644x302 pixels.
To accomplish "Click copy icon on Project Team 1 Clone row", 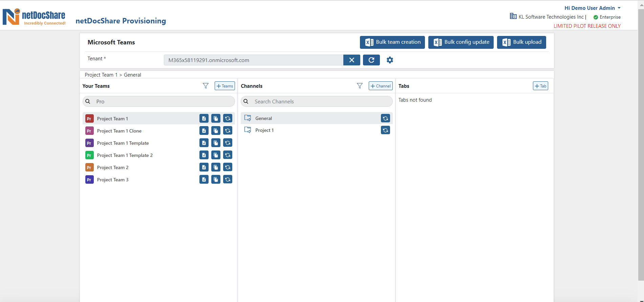I will click(x=216, y=130).
